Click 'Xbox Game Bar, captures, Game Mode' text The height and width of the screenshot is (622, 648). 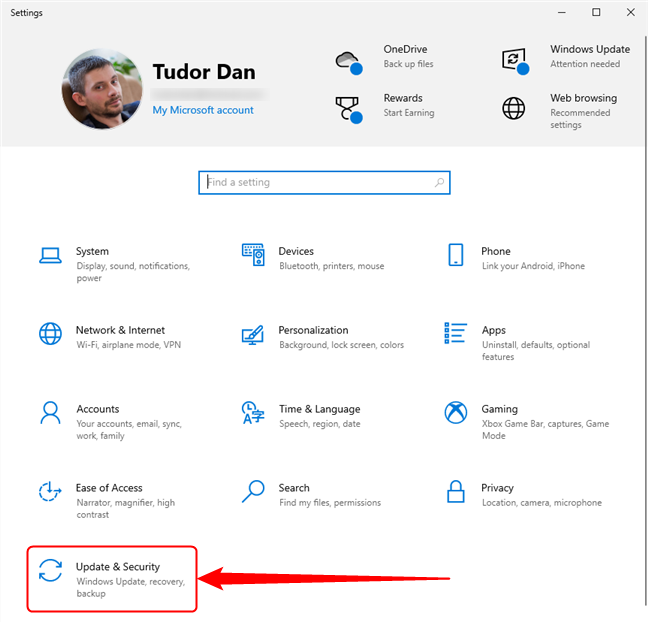(546, 430)
